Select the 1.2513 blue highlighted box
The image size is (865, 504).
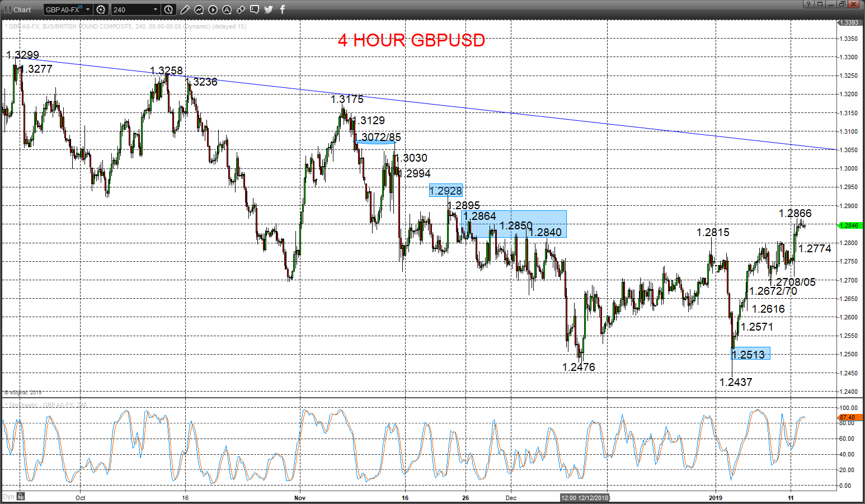coord(751,354)
